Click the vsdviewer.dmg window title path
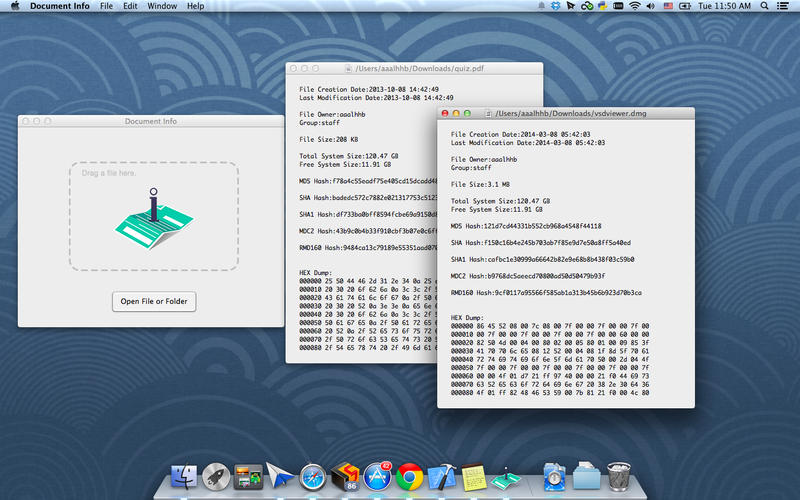The height and width of the screenshot is (500, 800). pos(571,113)
